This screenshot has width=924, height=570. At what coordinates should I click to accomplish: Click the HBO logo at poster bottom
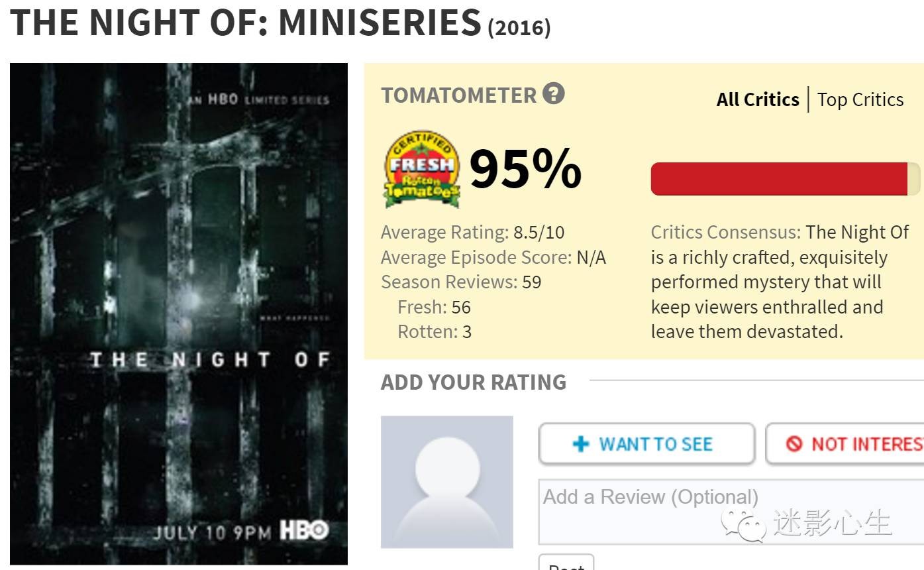[x=304, y=531]
